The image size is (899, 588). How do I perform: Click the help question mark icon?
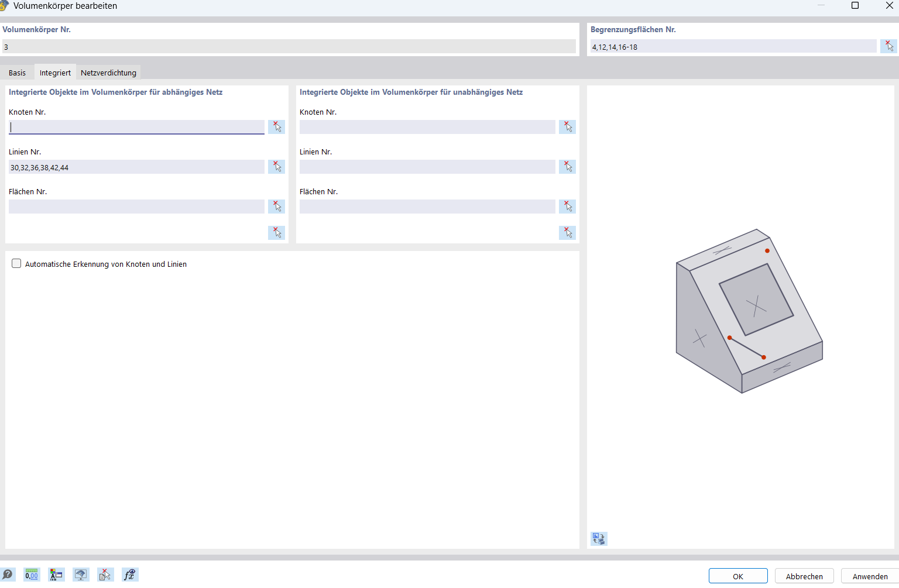pos(8,575)
